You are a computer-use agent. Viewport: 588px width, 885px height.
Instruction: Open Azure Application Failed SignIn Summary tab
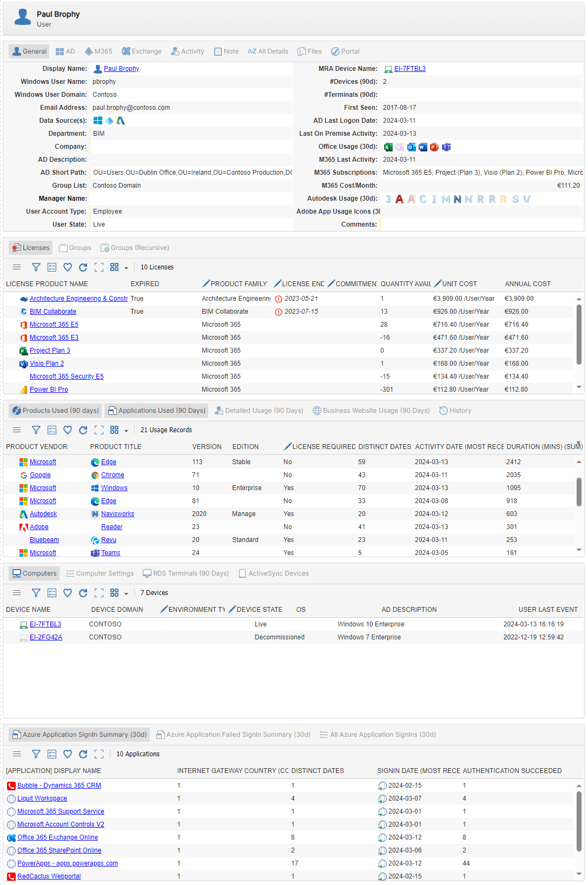click(233, 735)
